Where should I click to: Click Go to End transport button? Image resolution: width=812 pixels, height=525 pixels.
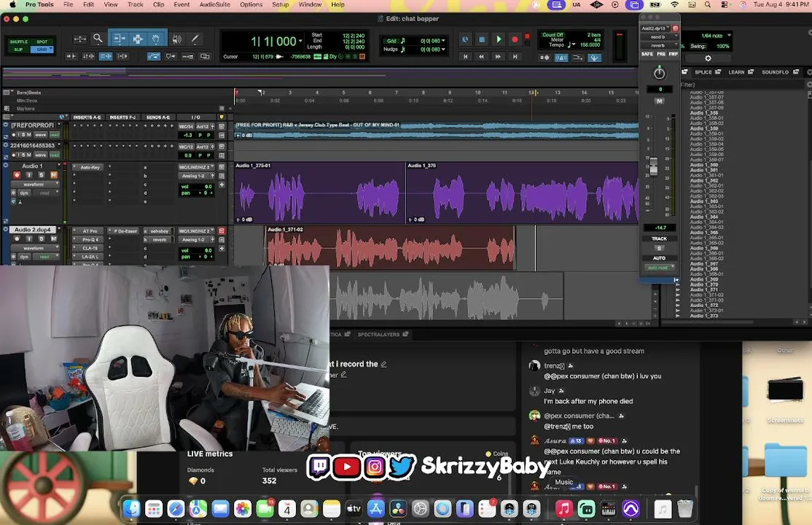tap(515, 56)
